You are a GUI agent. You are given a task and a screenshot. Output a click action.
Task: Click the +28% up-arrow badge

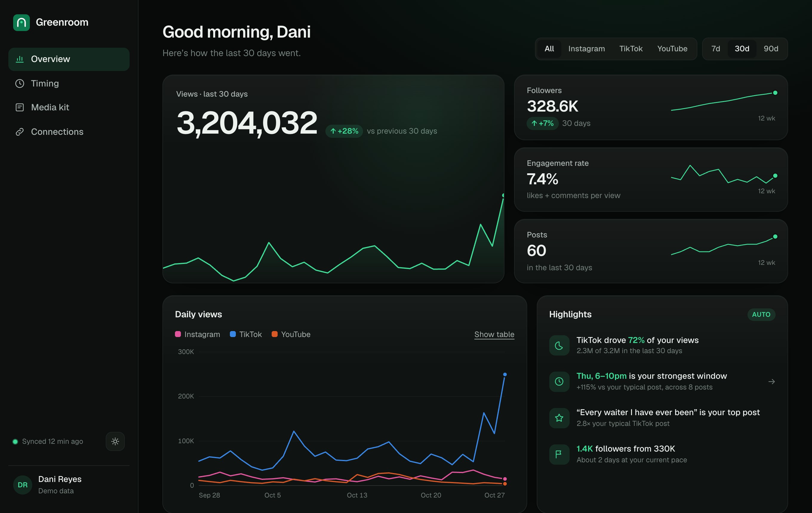point(344,131)
